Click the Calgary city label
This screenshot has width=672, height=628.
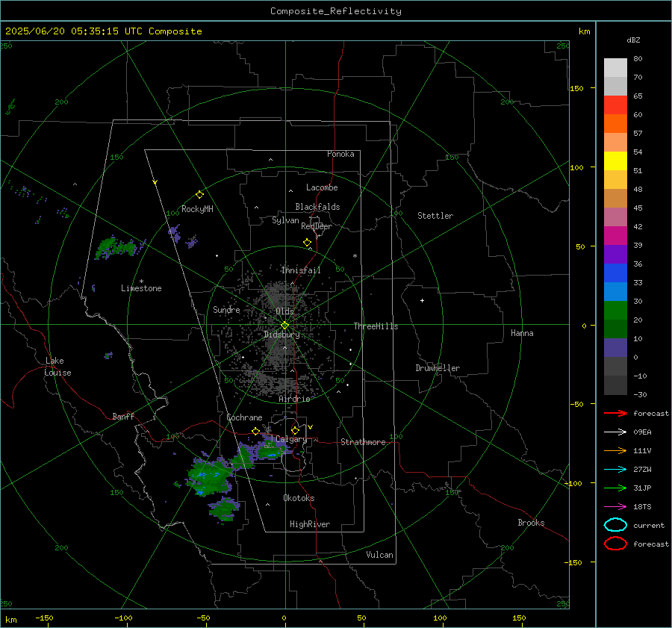(x=291, y=439)
